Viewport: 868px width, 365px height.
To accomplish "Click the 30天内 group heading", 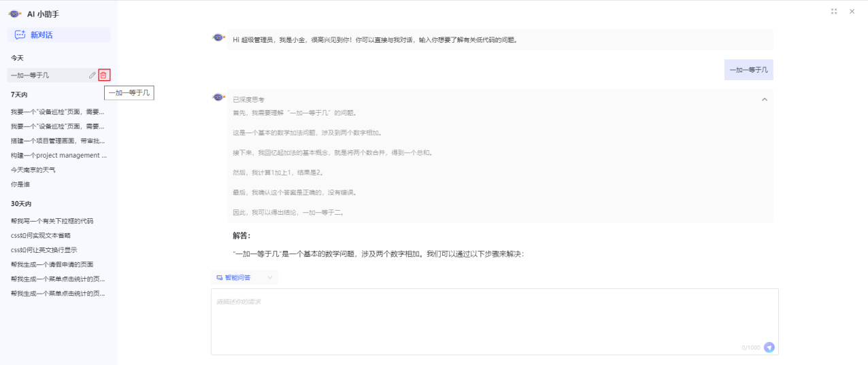I will coord(21,204).
